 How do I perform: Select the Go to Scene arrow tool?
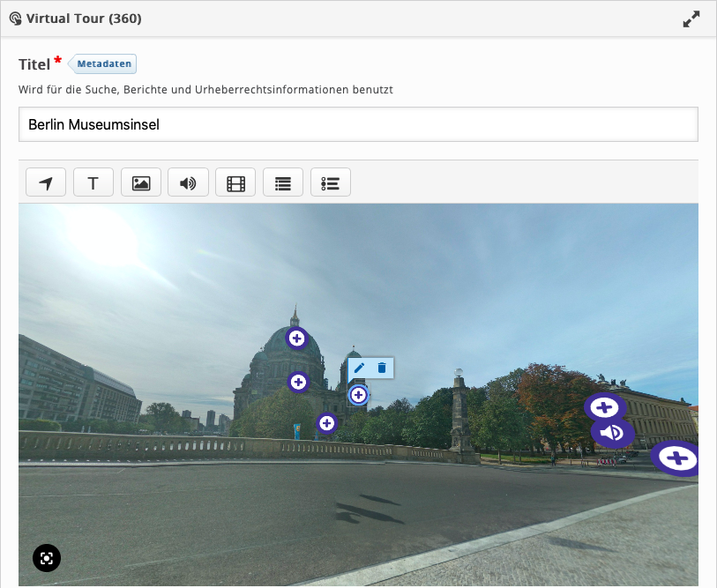click(46, 182)
